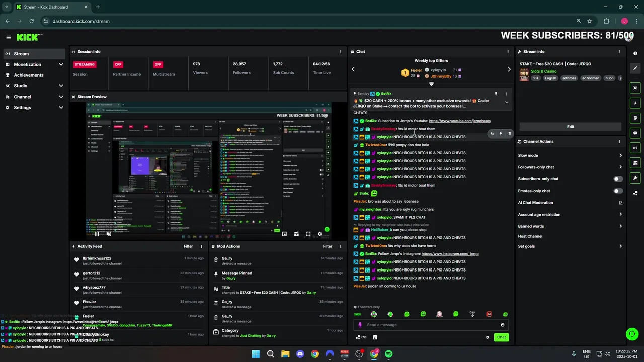Show next top gifters slide

509,69
